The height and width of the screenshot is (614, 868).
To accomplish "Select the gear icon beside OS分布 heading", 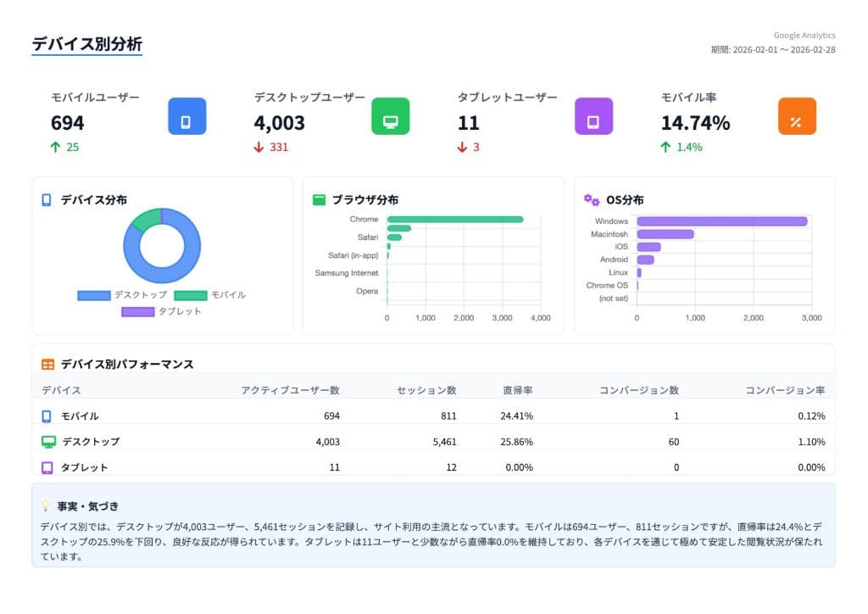I will coord(592,199).
